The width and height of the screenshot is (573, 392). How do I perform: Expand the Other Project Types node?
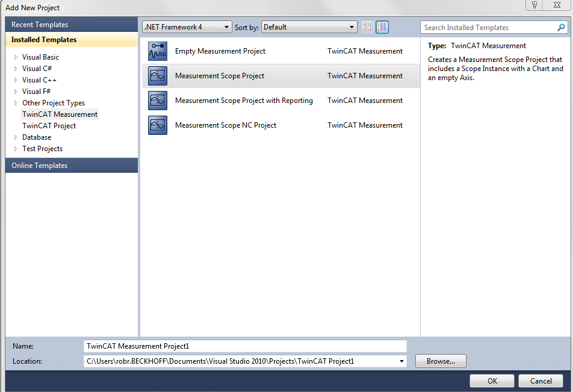16,103
